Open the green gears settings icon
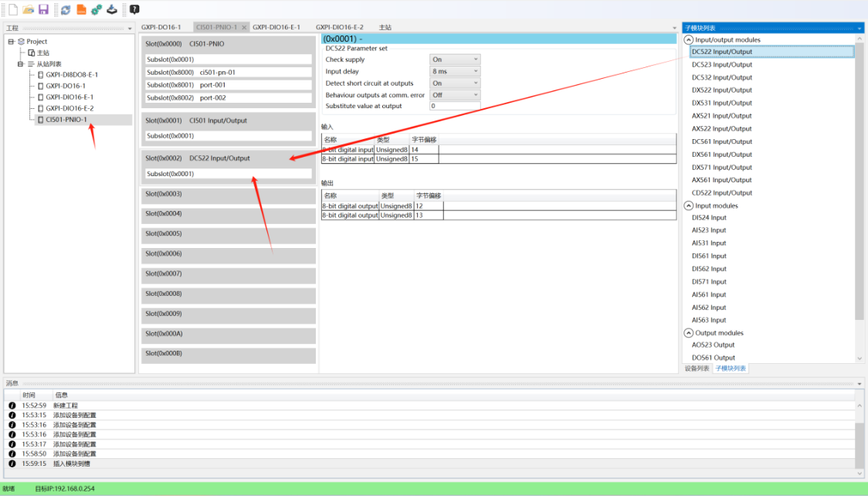 pos(97,9)
